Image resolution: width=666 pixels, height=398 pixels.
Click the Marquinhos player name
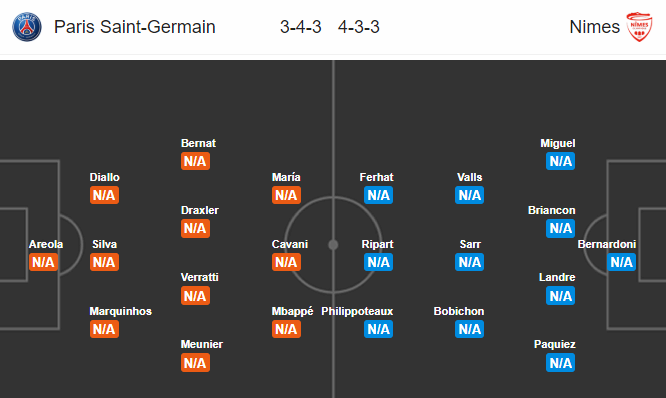(121, 311)
